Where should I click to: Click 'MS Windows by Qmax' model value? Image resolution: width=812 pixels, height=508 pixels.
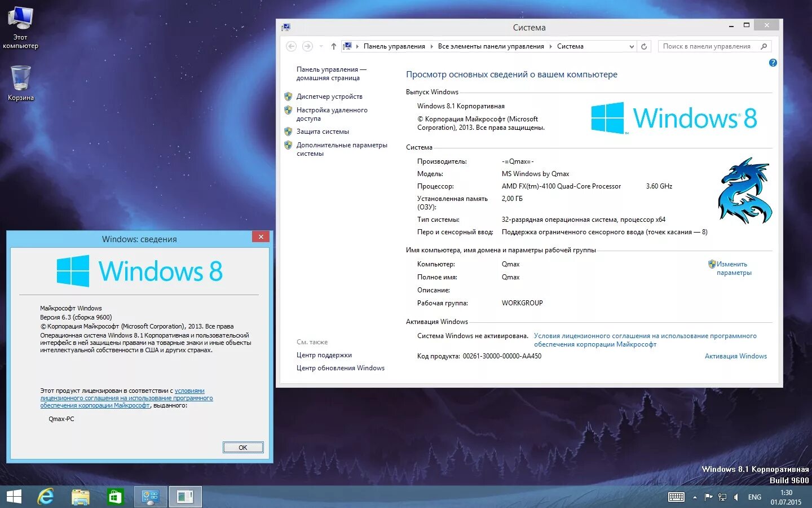[x=535, y=174]
